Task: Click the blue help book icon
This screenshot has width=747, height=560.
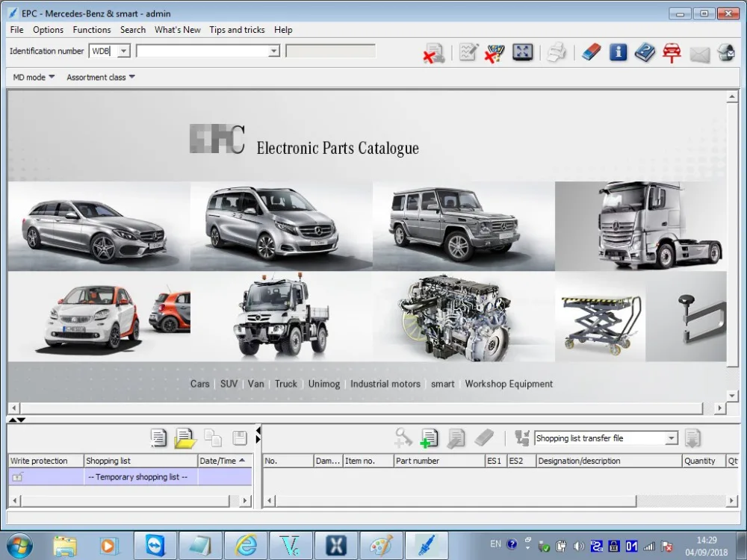Action: tap(645, 52)
